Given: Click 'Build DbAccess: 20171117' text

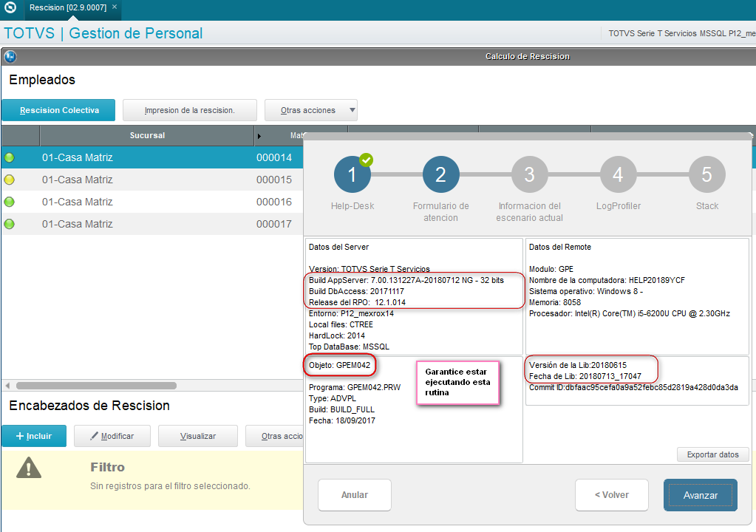Looking at the screenshot, I should tap(356, 292).
